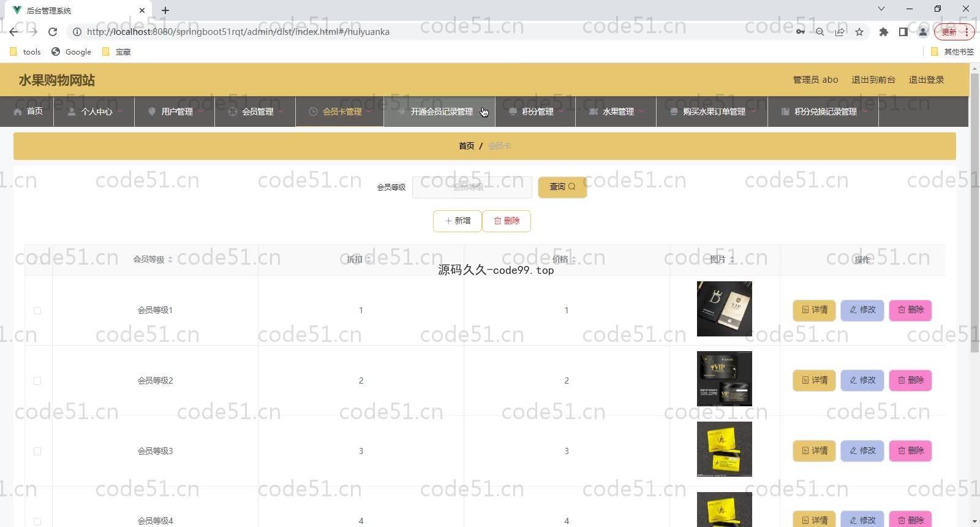Open the card image thumbnail for 会员等级2
The height and width of the screenshot is (527, 980).
click(725, 379)
